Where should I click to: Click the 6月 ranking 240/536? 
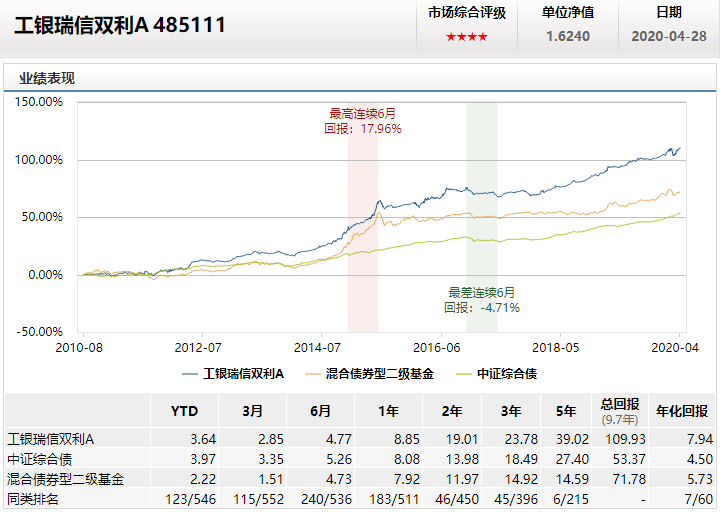[x=326, y=500]
